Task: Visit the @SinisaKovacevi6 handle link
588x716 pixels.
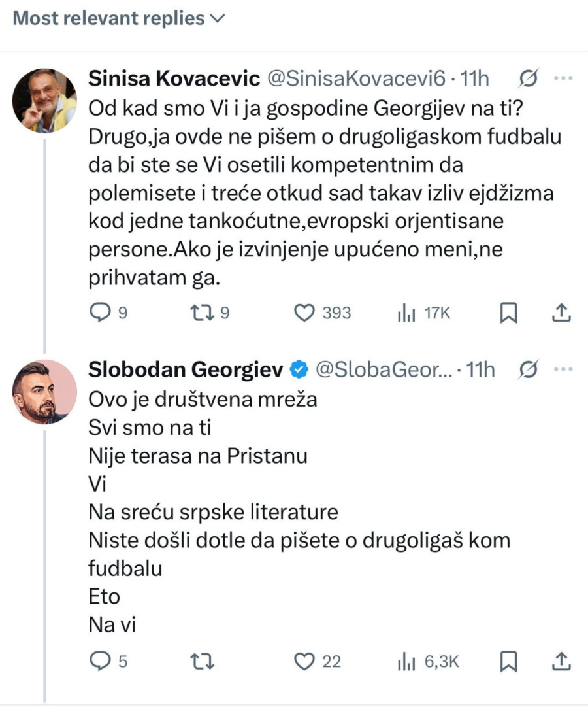Action: (353, 79)
